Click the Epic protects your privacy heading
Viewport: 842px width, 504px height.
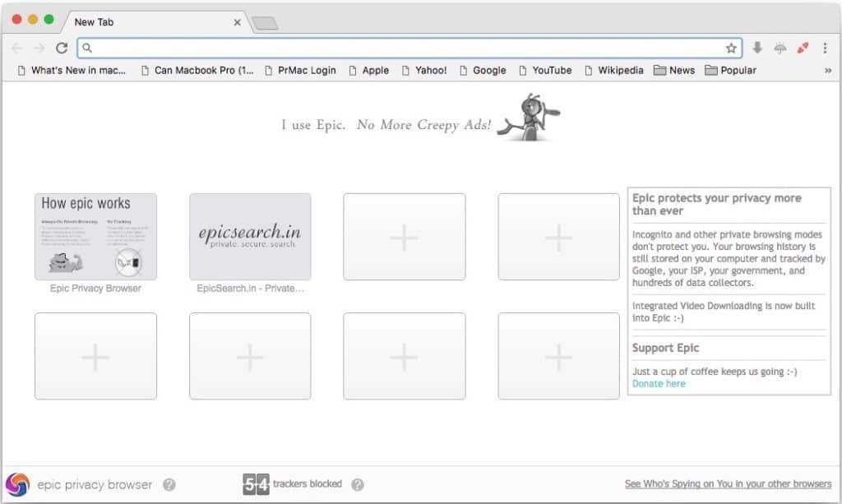coord(716,205)
